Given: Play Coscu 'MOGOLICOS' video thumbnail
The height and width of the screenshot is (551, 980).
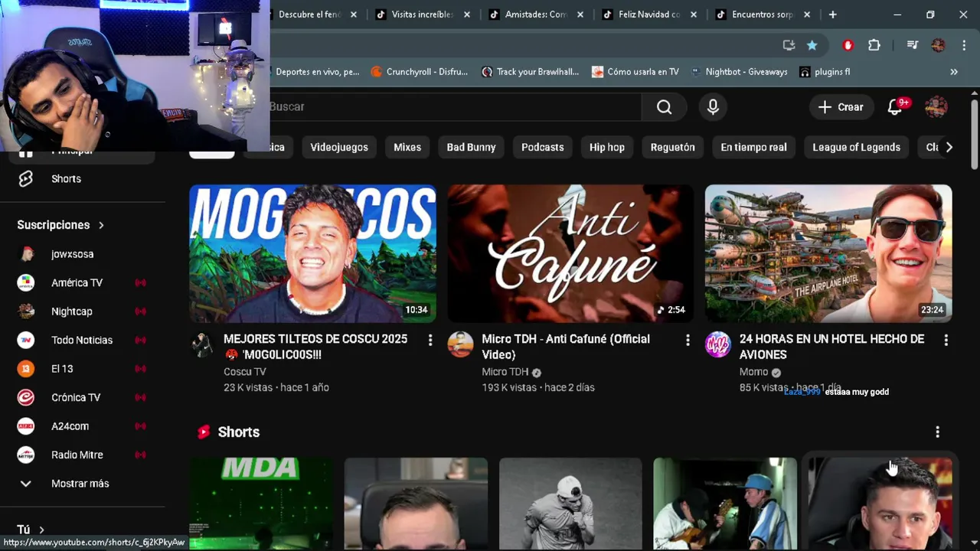Looking at the screenshot, I should click(312, 253).
